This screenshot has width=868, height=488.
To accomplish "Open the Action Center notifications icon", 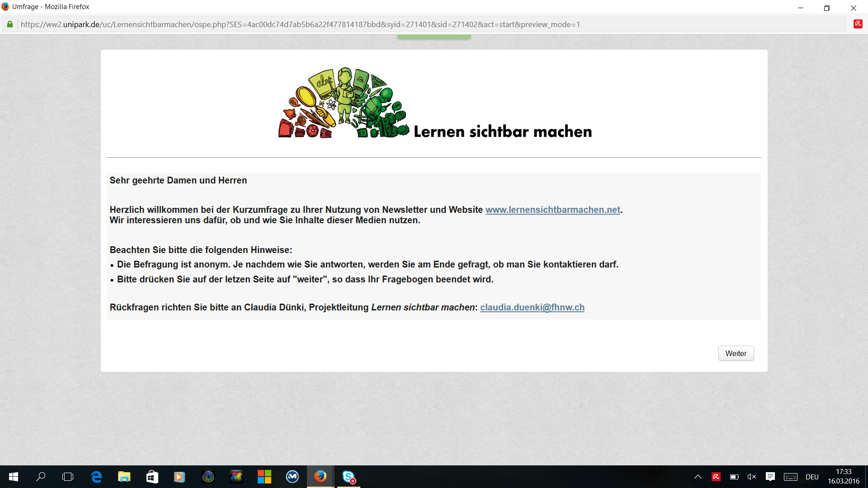I will click(x=770, y=477).
